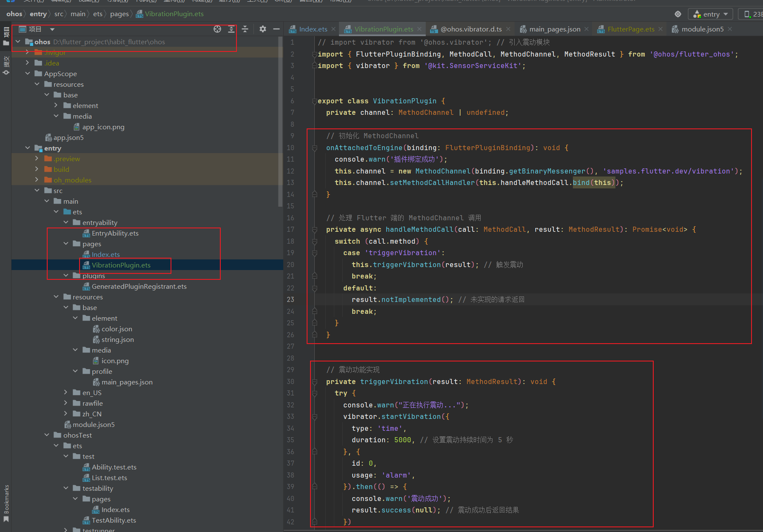Fold the import block at line 2

315,54
